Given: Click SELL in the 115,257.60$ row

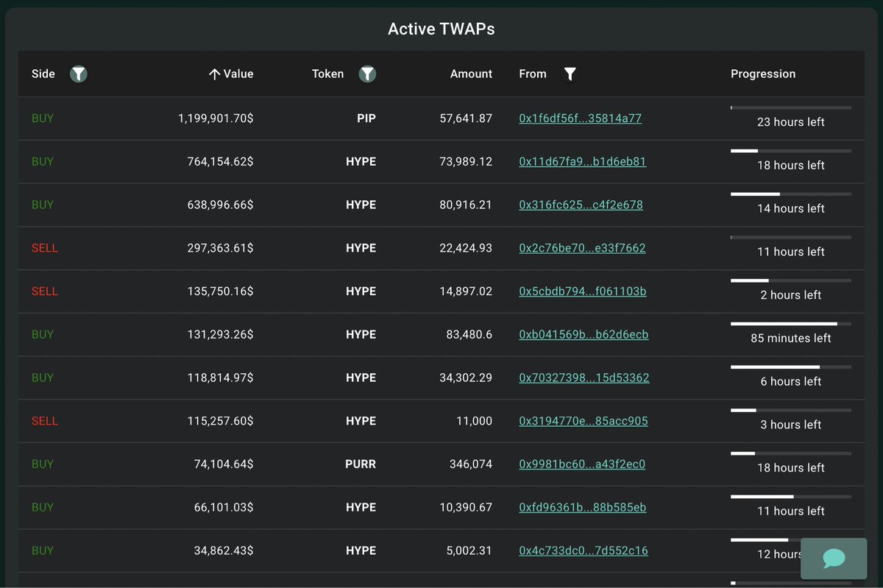Looking at the screenshot, I should pos(45,421).
